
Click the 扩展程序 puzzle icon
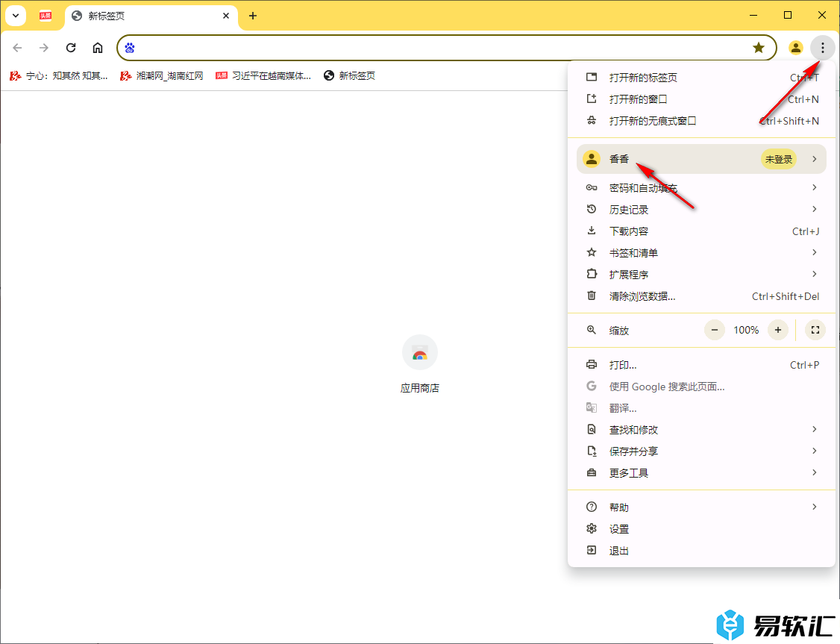[x=592, y=274]
